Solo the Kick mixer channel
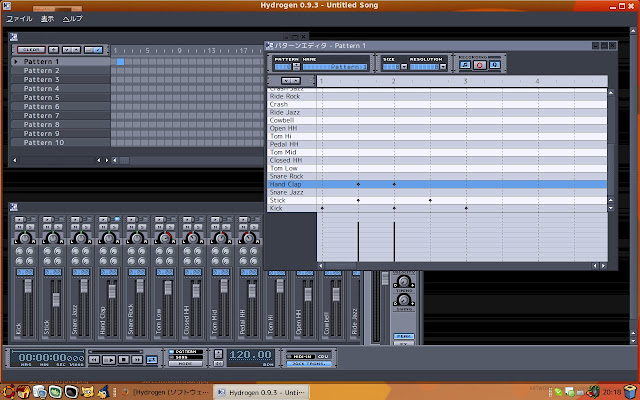640x400 pixels. point(31,227)
